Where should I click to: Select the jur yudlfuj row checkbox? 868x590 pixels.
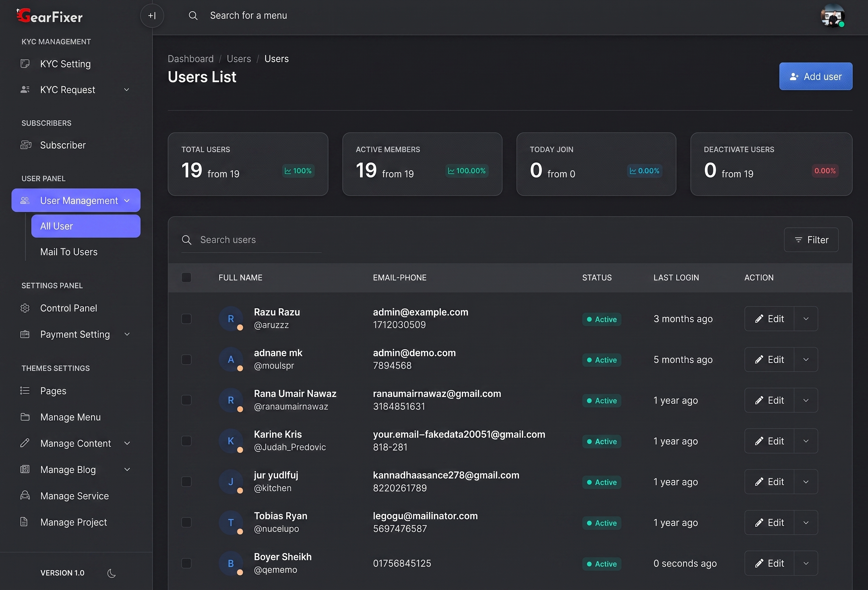186,482
